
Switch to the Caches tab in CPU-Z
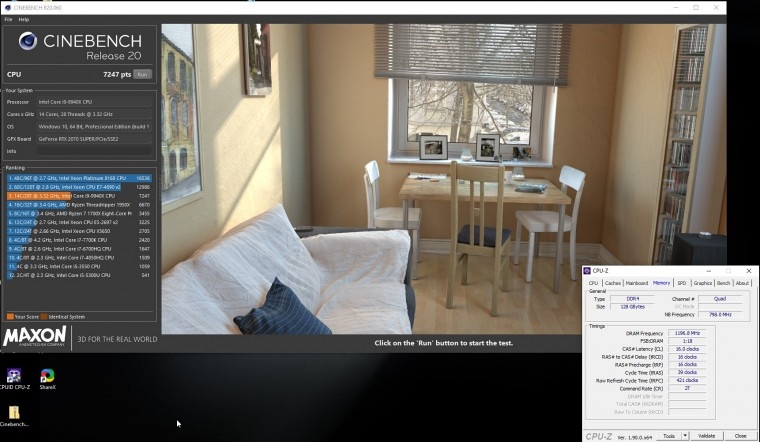point(613,283)
